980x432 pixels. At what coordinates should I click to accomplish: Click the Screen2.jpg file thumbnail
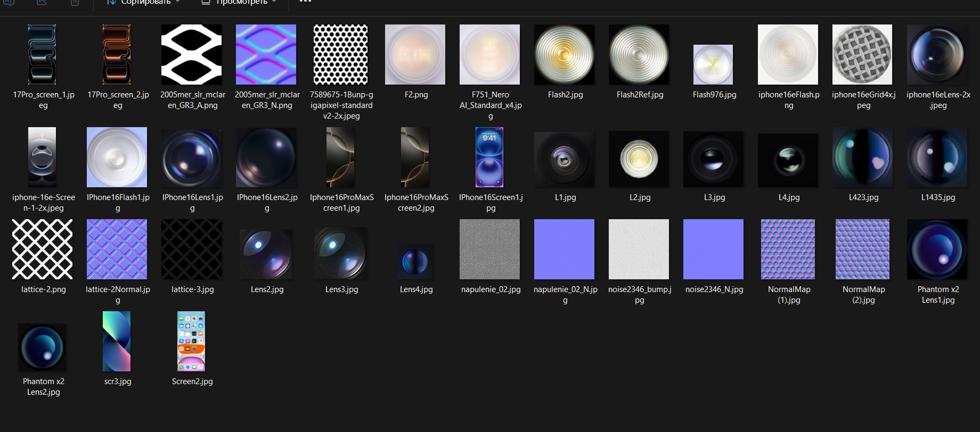(x=192, y=342)
